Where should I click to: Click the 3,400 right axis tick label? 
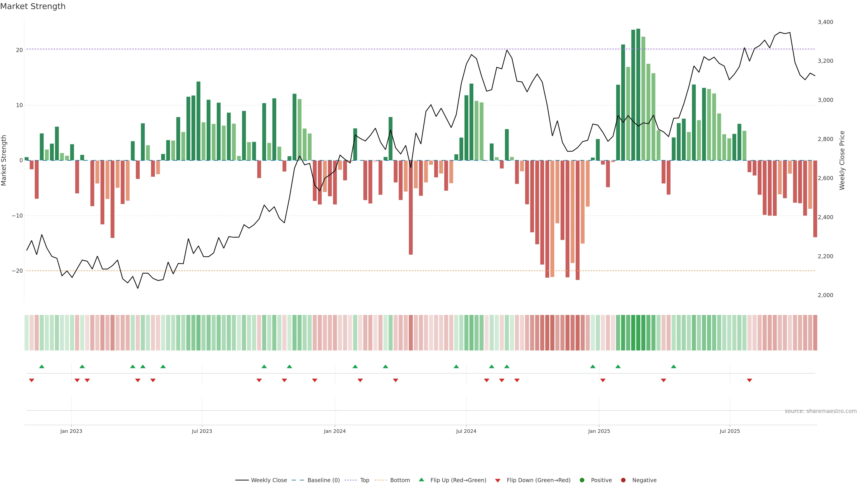click(825, 22)
